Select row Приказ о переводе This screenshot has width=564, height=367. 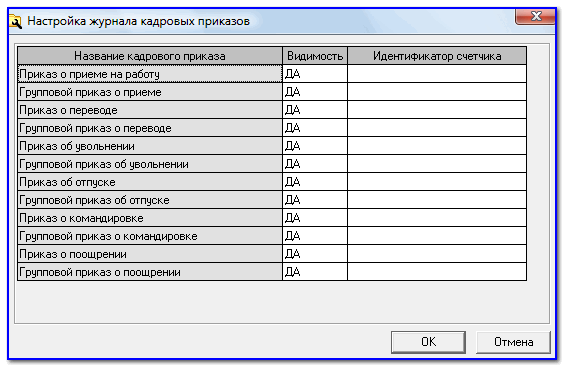click(150, 110)
